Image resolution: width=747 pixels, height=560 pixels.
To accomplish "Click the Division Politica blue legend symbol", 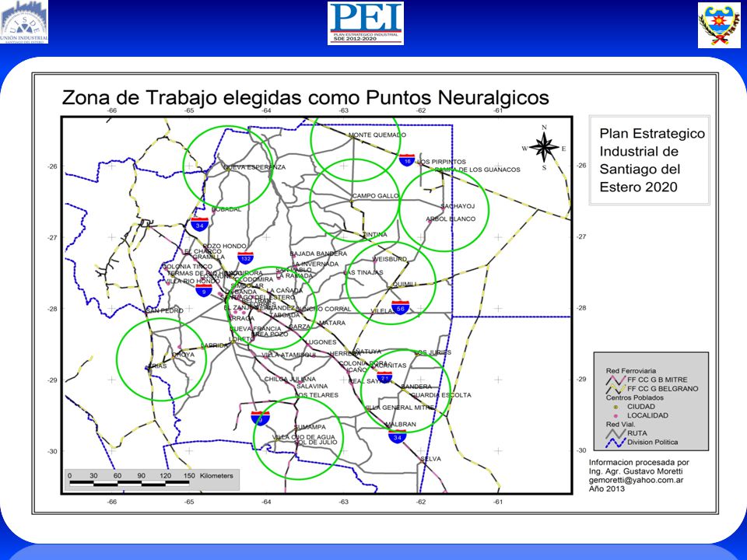I will point(615,443).
